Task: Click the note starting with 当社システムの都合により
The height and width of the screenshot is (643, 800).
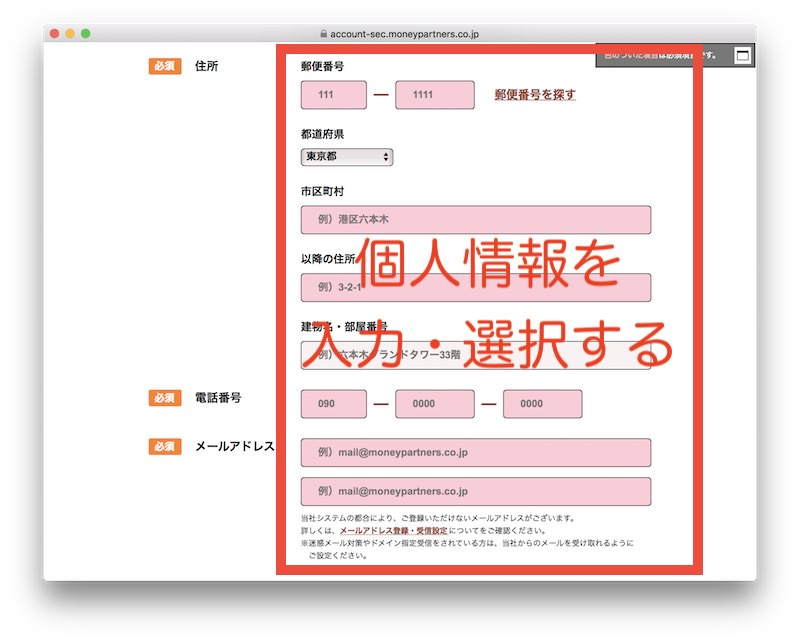Action: tap(438, 518)
